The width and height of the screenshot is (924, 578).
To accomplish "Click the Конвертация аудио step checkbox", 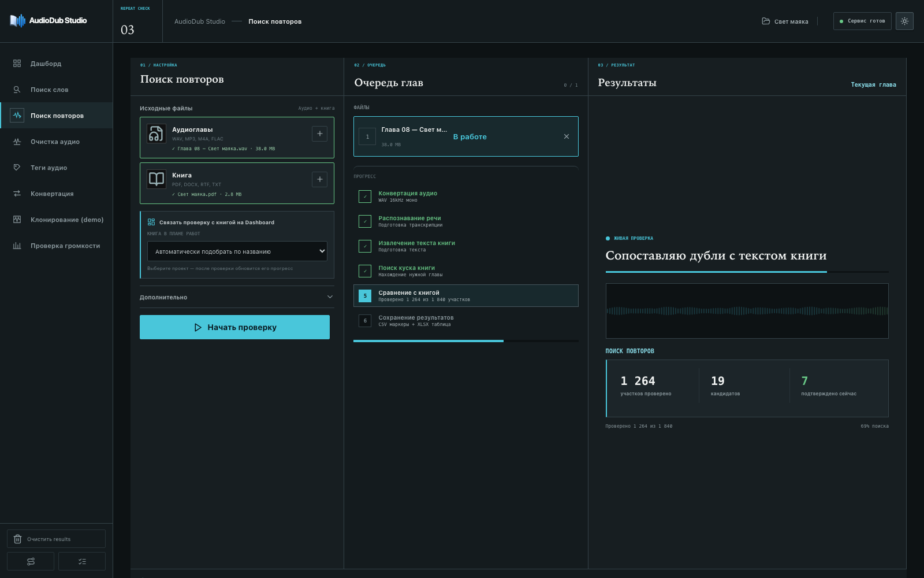I will 365,197.
